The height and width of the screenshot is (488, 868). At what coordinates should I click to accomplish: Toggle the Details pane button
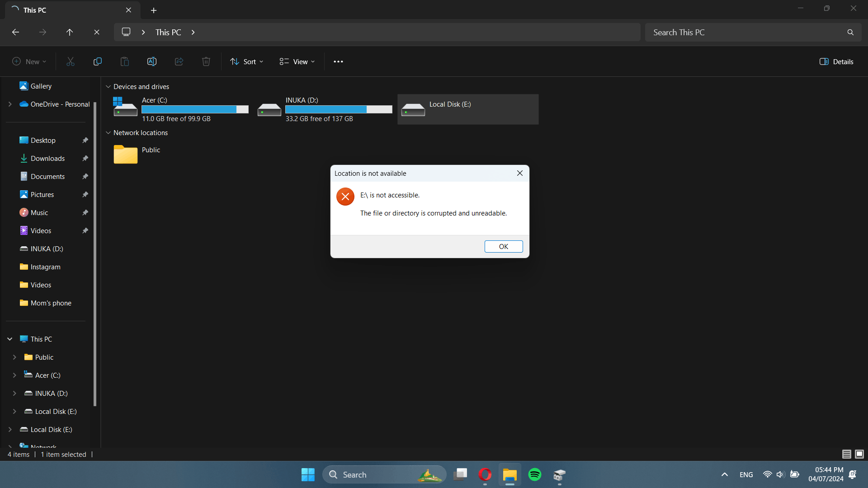(836, 61)
